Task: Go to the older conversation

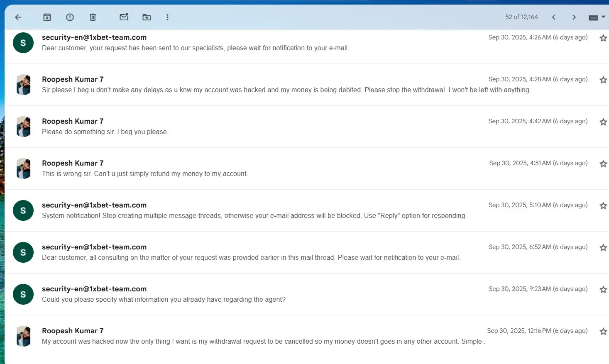Action: point(574,17)
